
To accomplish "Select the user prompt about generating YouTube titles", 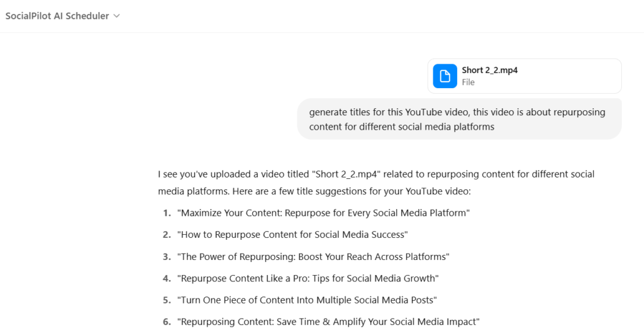I will [459, 119].
